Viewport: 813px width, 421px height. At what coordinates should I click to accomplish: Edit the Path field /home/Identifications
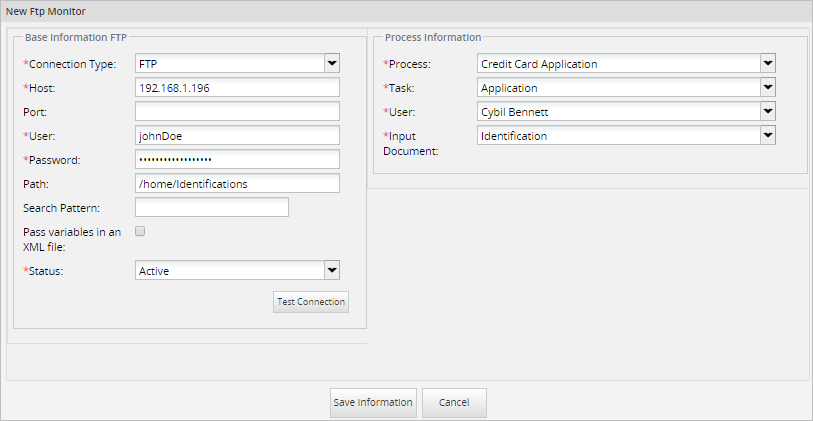(x=237, y=184)
